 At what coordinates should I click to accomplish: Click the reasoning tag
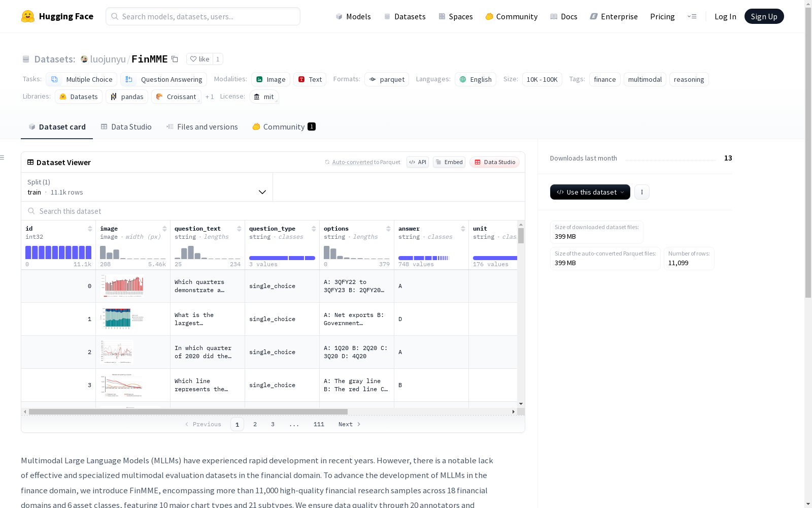(689, 79)
